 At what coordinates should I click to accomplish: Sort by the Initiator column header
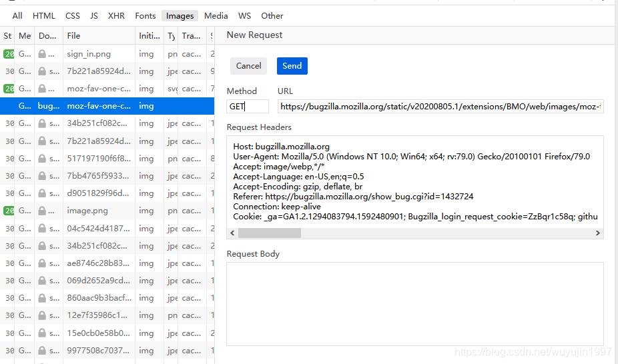149,36
